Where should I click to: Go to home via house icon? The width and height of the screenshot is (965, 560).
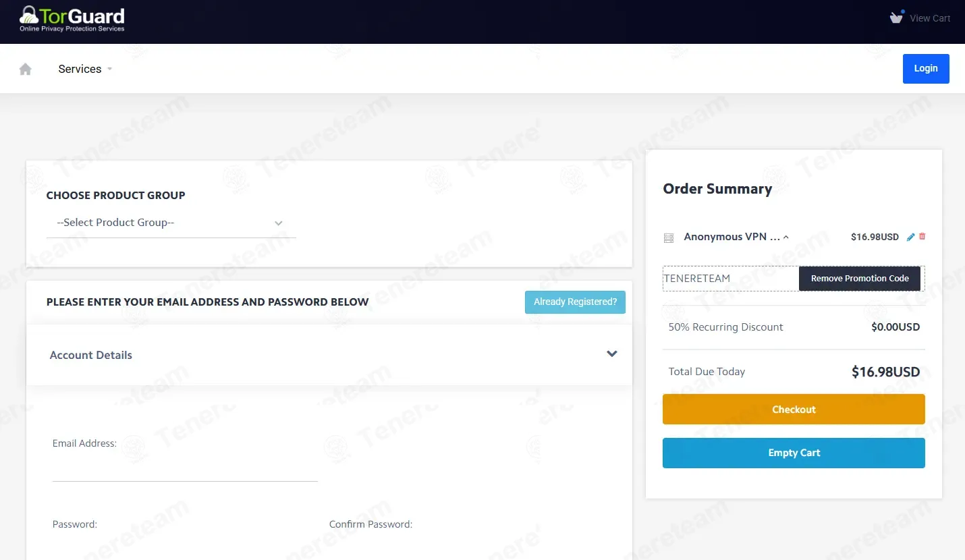(26, 69)
